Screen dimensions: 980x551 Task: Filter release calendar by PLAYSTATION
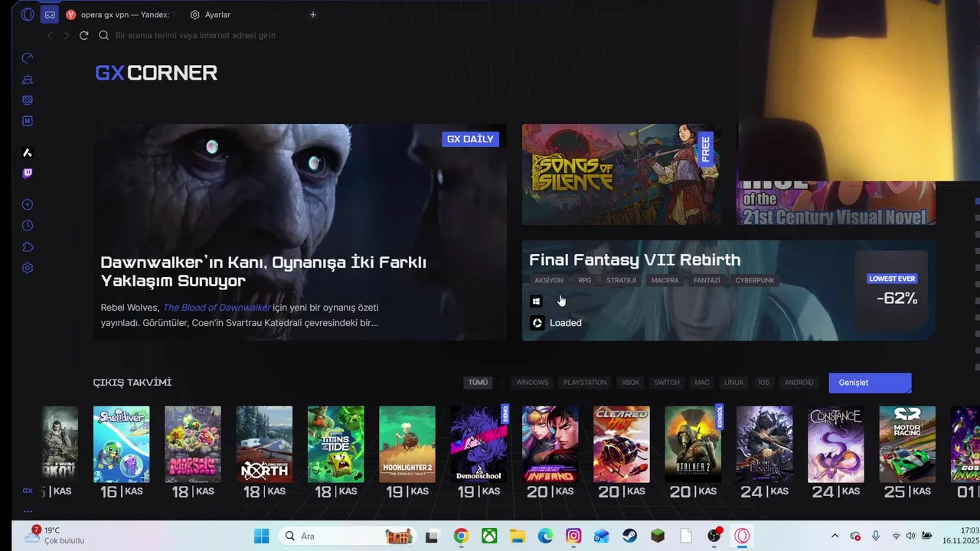tap(585, 383)
